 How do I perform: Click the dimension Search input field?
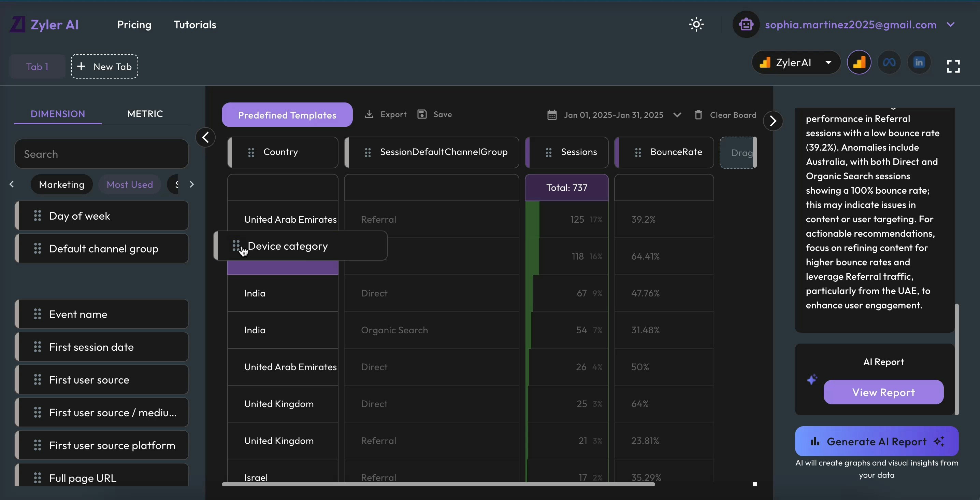(x=102, y=154)
